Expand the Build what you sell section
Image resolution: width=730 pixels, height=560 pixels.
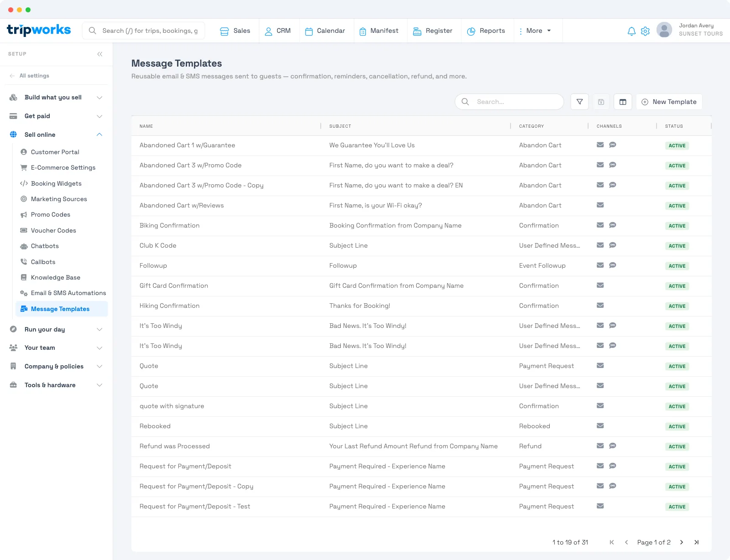[56, 97]
